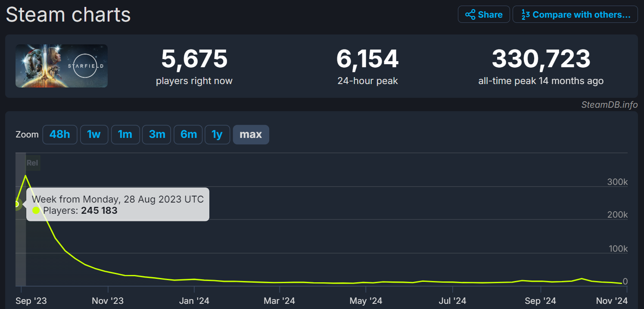Click the Jan '24 axis label

pos(194,300)
